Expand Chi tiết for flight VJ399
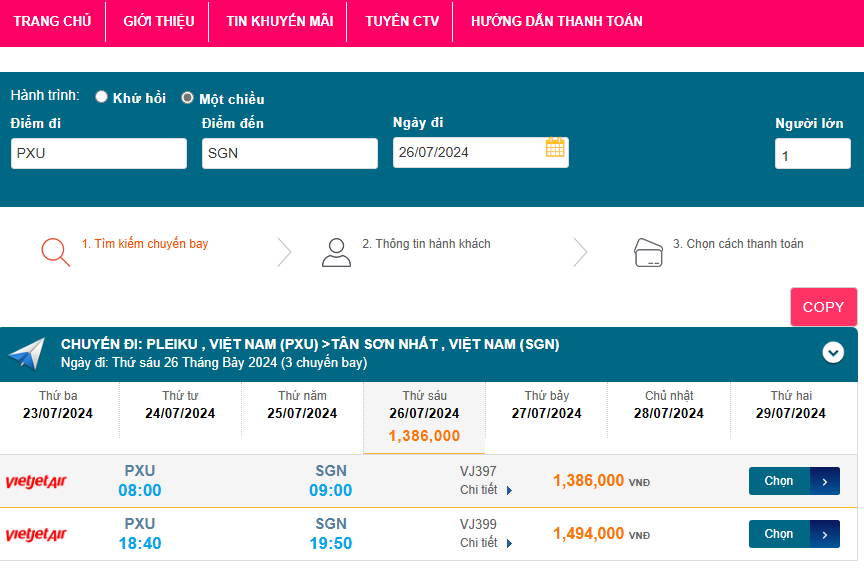The image size is (864, 569). tap(486, 543)
